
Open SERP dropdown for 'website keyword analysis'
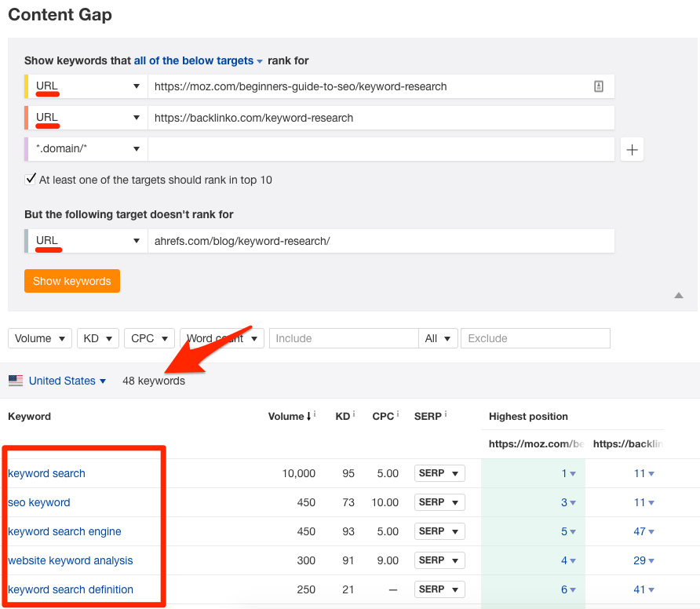439,560
